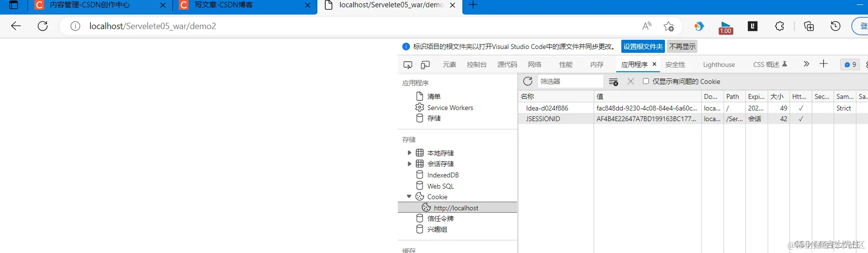Close the localhost demo2 browser tab
This screenshot has width=868, height=253.
click(x=453, y=5)
